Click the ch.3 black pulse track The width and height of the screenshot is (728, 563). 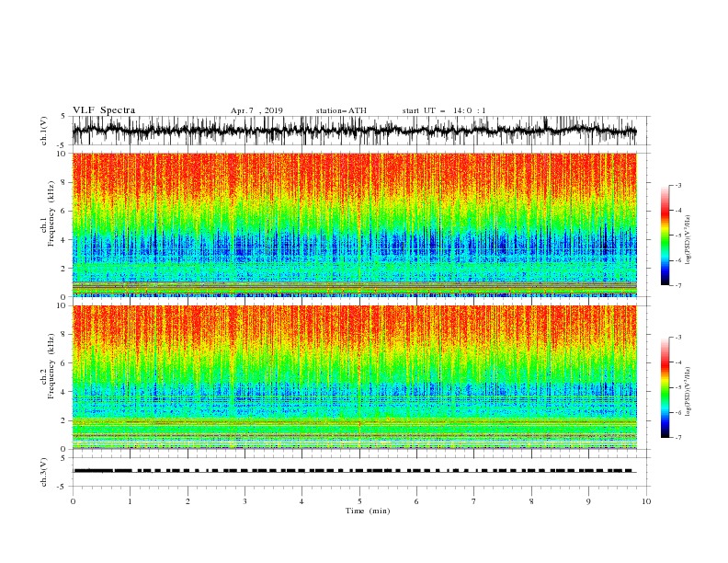[355, 471]
